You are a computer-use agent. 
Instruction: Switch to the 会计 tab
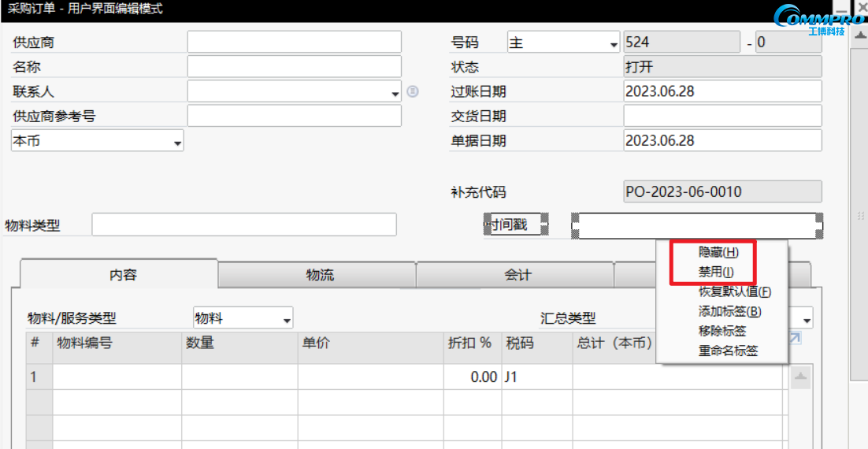(515, 275)
